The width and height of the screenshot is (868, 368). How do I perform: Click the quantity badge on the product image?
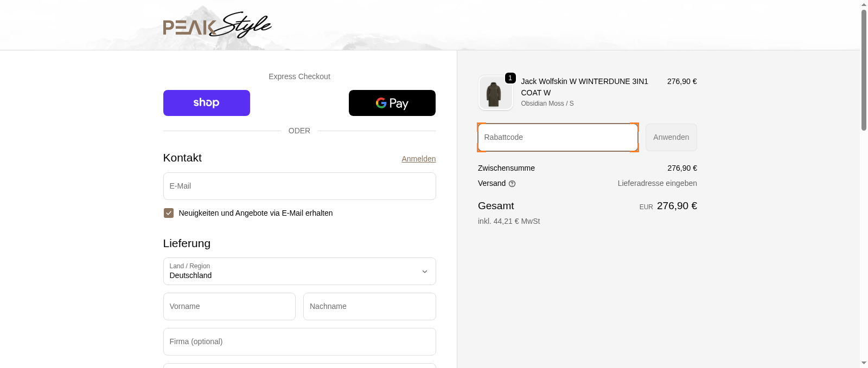pos(510,78)
